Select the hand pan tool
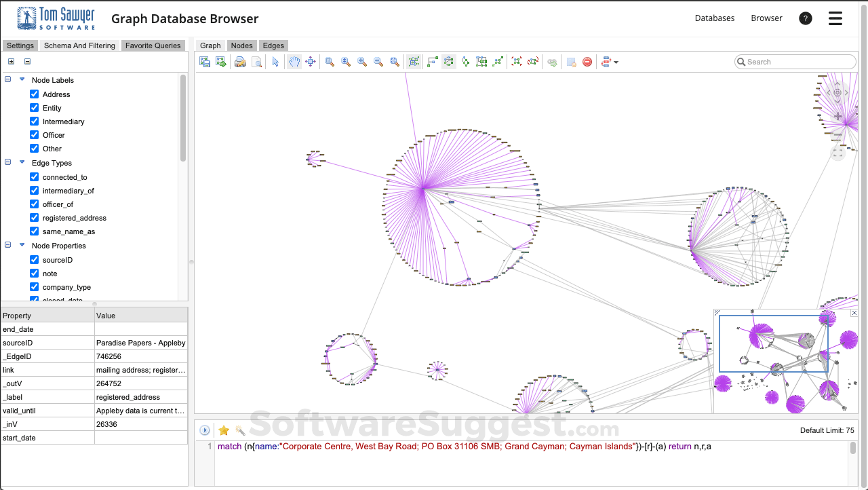Screen dimensions: 868x490 (294, 62)
